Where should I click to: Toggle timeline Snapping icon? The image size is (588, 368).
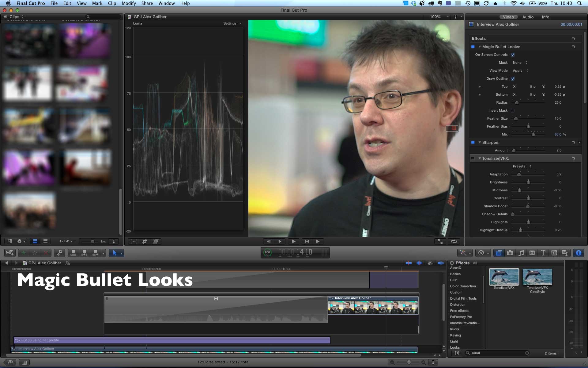[441, 263]
